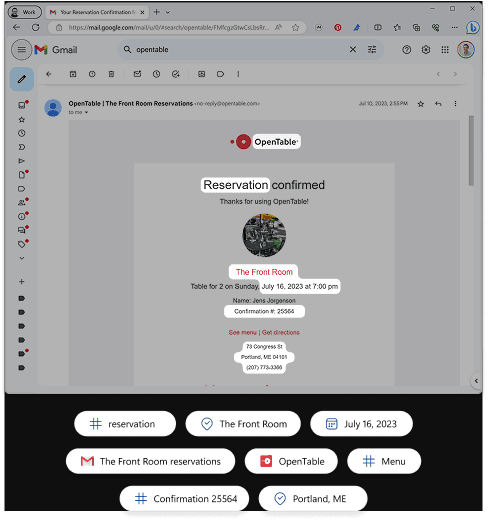Screen dimensions: 488x521
Task: Add page to favorites star
Action: click(295, 28)
